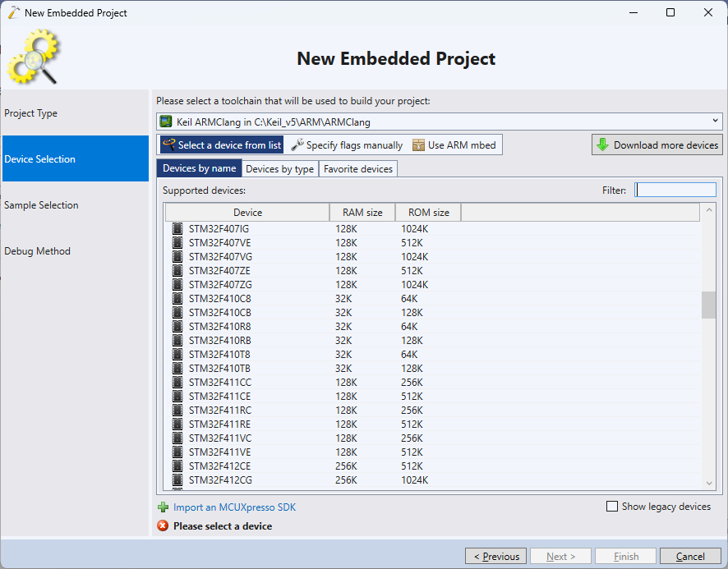Click the 64K ROM cell of STM32F410C8
Image resolution: width=728 pixels, height=569 pixels.
(409, 298)
